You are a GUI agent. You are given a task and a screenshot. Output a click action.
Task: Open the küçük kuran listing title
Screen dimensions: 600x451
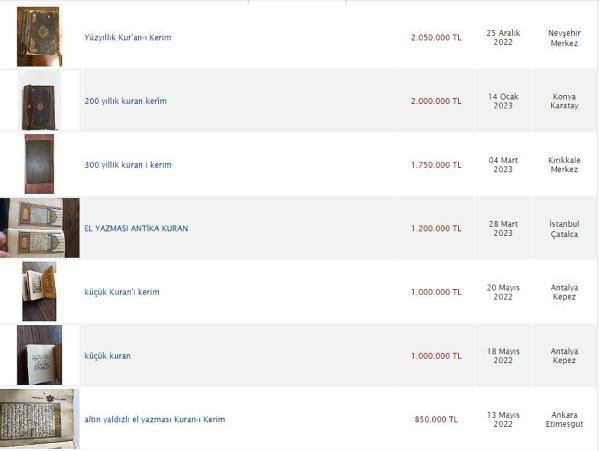tap(108, 356)
